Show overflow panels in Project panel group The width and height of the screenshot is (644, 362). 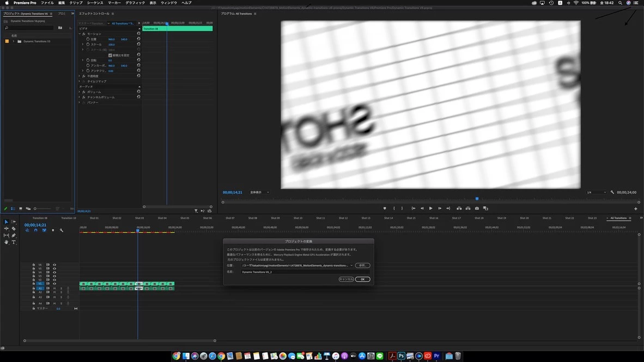pyautogui.click(x=72, y=14)
